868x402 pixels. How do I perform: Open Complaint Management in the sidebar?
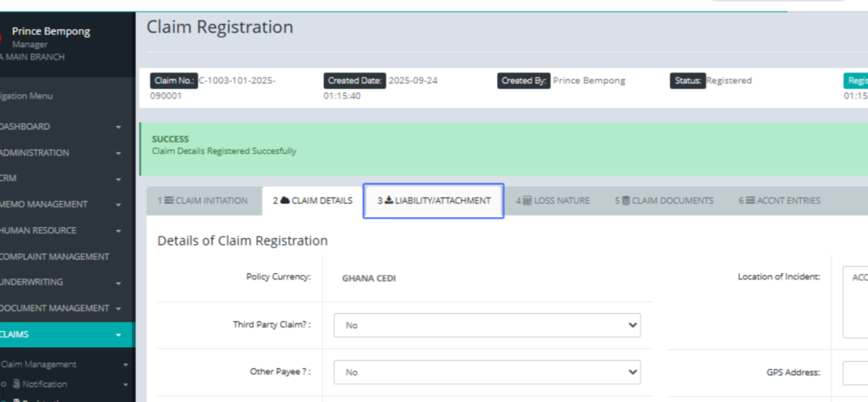point(54,257)
